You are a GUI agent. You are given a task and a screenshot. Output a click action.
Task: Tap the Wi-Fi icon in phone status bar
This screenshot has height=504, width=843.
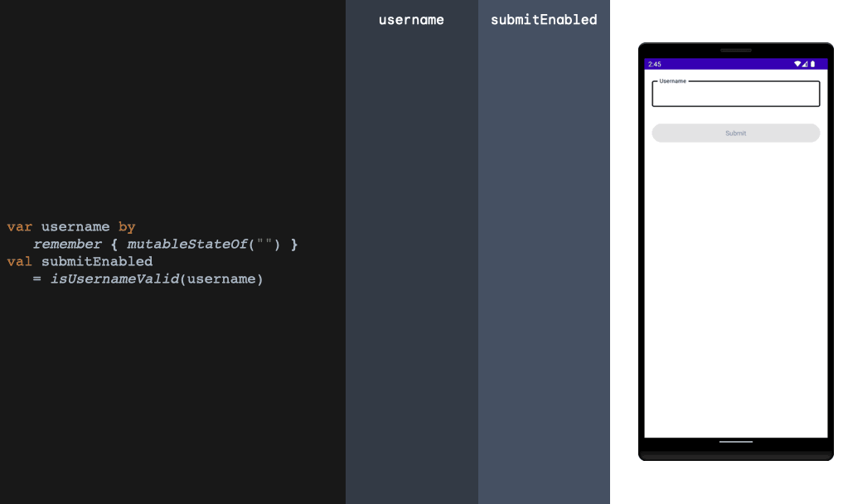(797, 64)
